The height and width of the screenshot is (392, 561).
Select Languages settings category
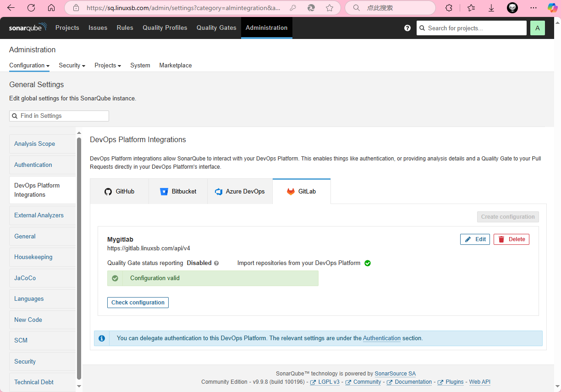click(x=43, y=299)
